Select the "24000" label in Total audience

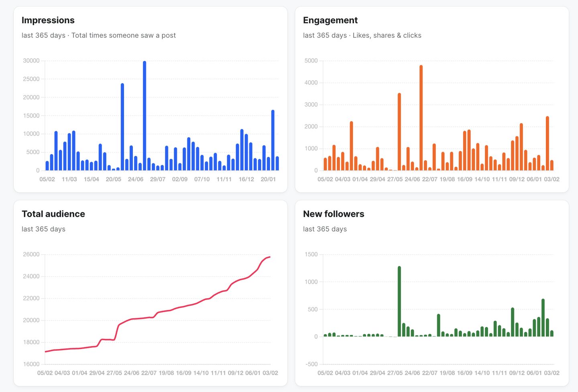[x=31, y=276]
